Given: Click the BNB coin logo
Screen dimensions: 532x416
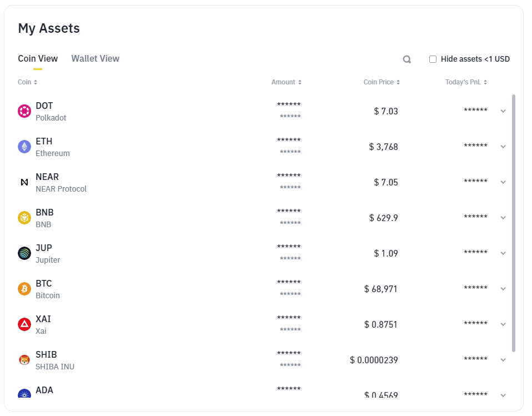Looking at the screenshot, I should (x=24, y=218).
